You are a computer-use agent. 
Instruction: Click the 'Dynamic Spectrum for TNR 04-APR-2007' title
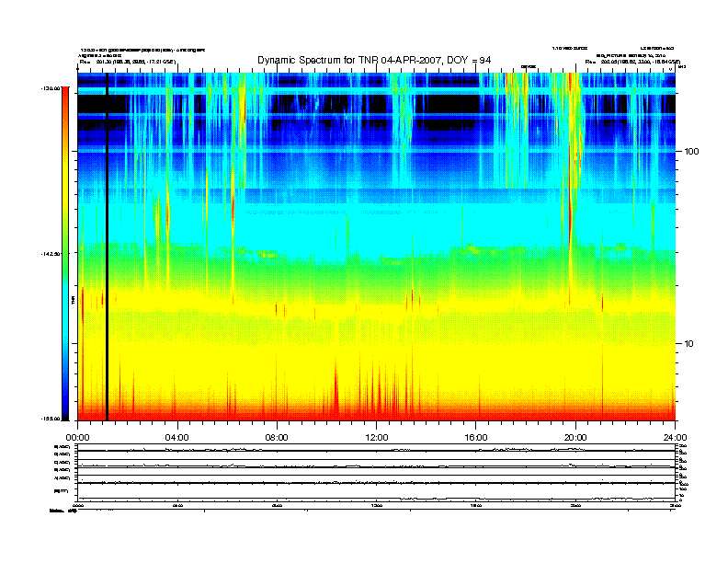tap(374, 60)
